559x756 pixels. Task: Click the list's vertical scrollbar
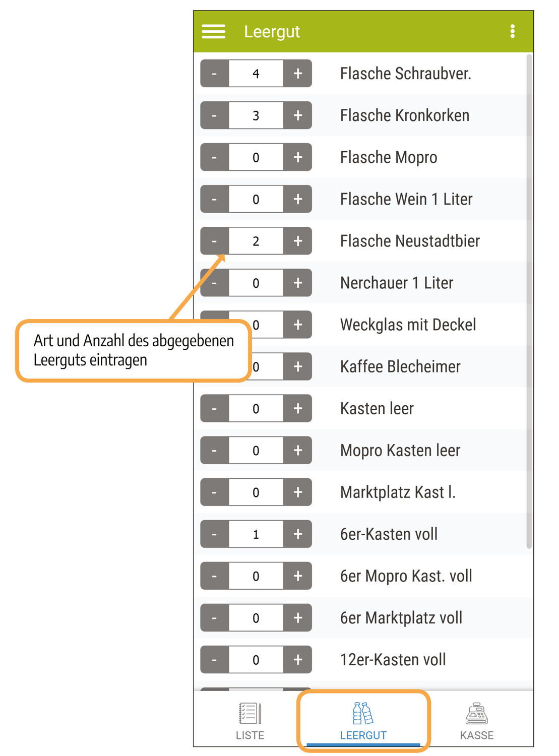(529, 301)
